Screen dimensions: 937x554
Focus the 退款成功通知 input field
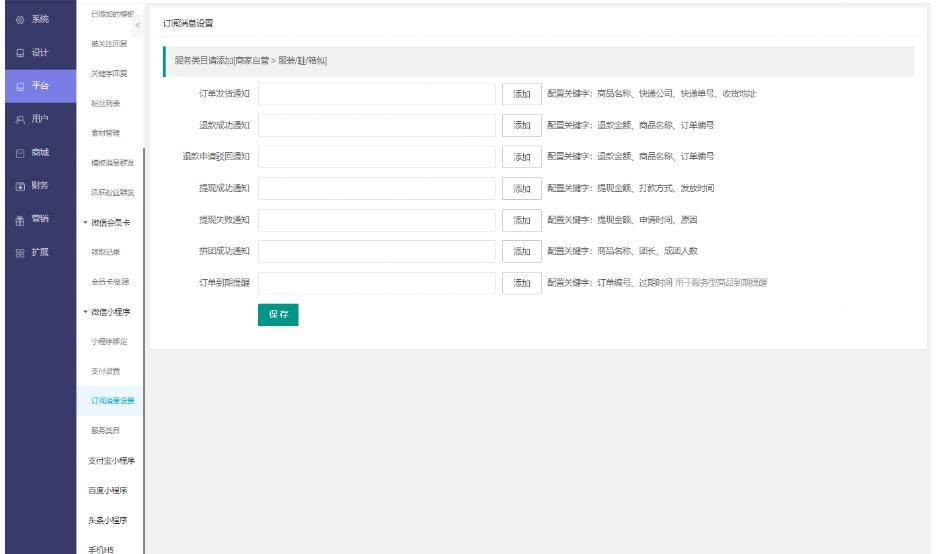pos(377,125)
